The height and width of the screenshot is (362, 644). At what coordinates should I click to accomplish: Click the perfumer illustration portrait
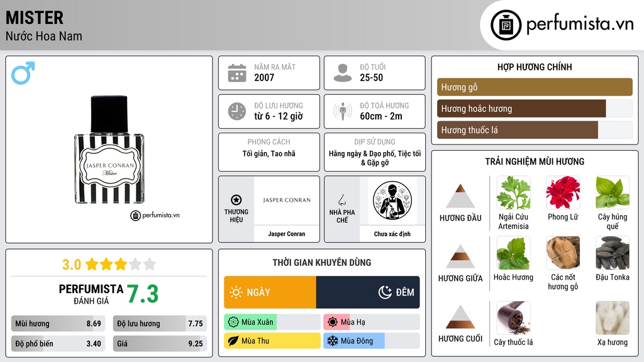coord(392,200)
